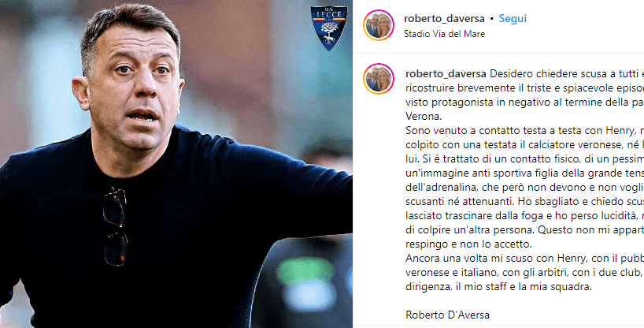Follow the account with the Segui button
Screen dimensions: 644x328
513,18
